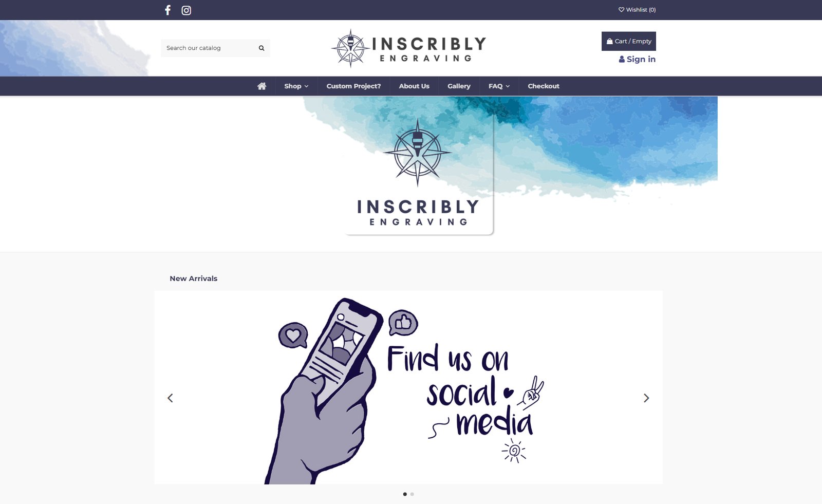The height and width of the screenshot is (504, 822).
Task: Click the Find us on social media banner
Action: pyautogui.click(x=408, y=387)
